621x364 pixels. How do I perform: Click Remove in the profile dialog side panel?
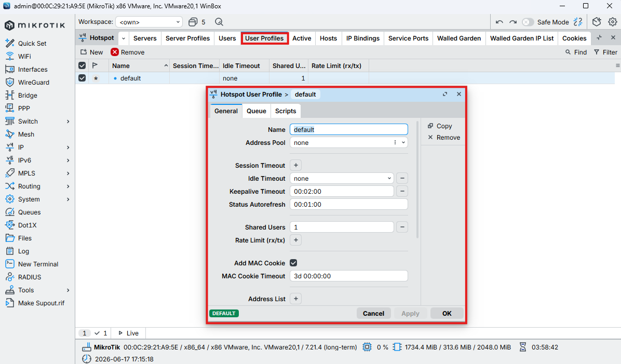(443, 138)
